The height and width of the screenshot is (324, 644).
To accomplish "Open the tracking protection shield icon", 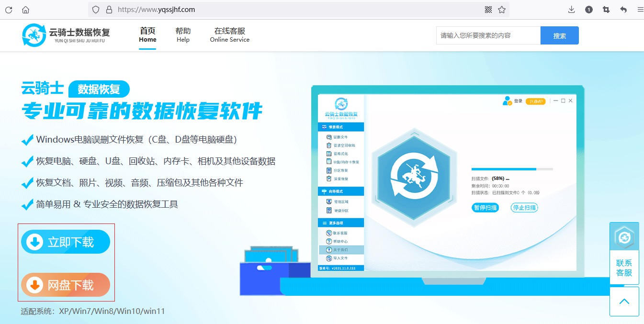I will coord(96,10).
